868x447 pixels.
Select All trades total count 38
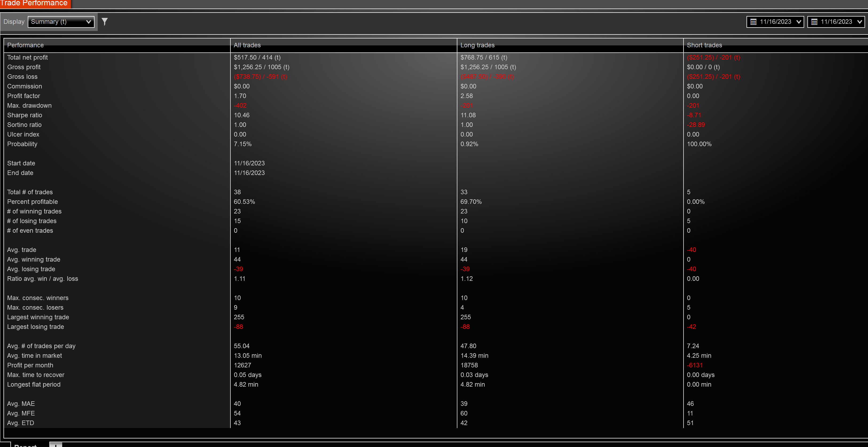click(238, 192)
